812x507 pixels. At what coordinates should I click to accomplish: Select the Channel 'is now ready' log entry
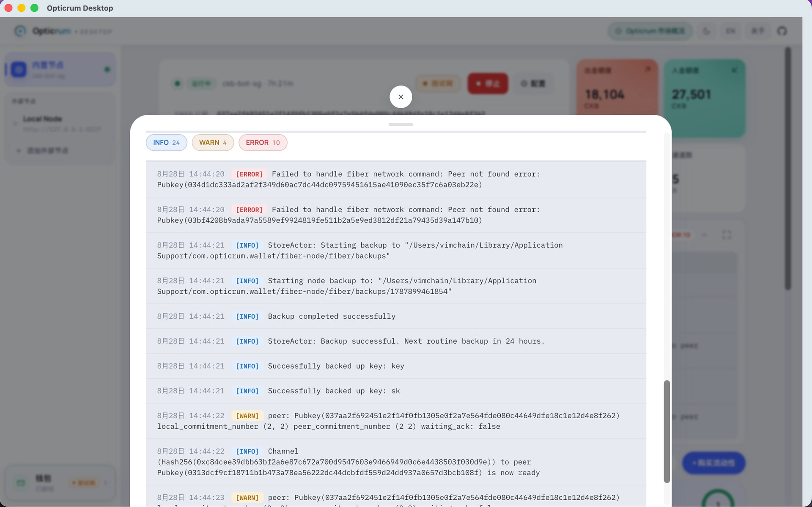tap(396, 462)
